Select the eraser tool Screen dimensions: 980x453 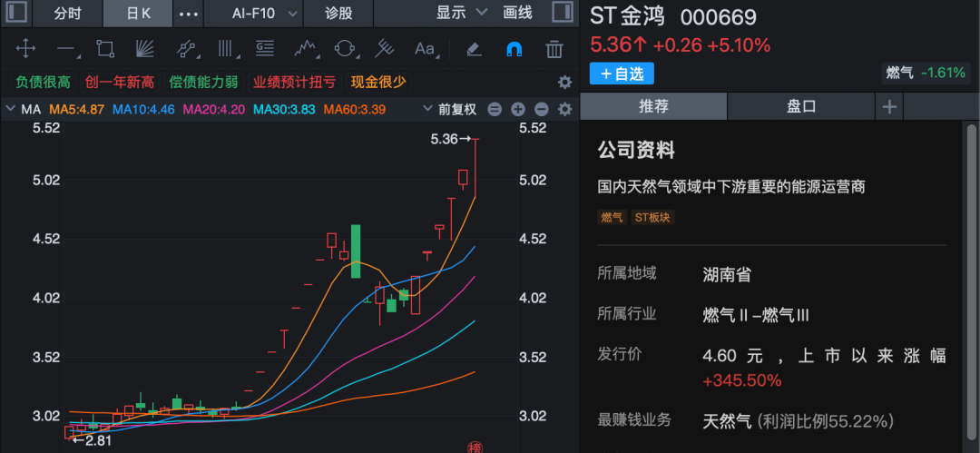pos(475,48)
